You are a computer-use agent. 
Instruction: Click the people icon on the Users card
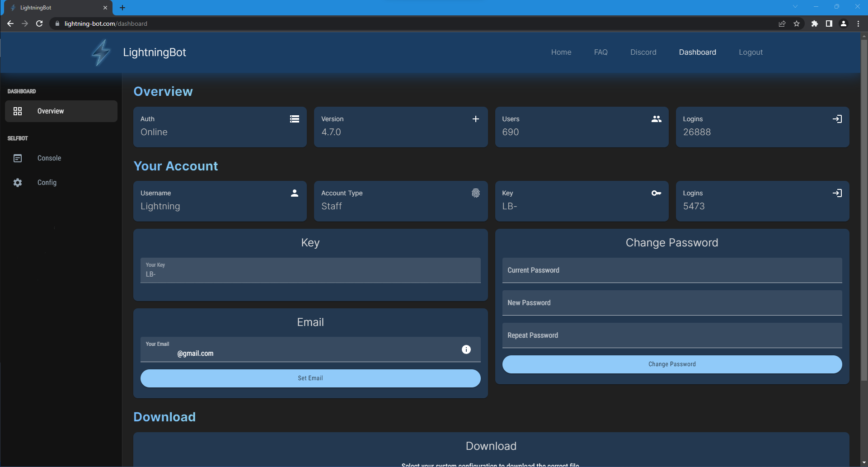(656, 119)
